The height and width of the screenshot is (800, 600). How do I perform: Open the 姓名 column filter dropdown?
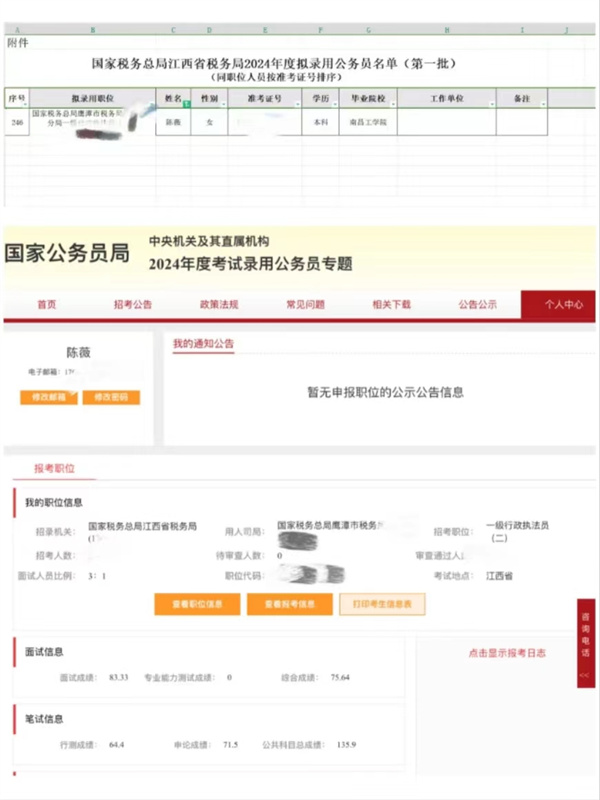click(x=187, y=104)
